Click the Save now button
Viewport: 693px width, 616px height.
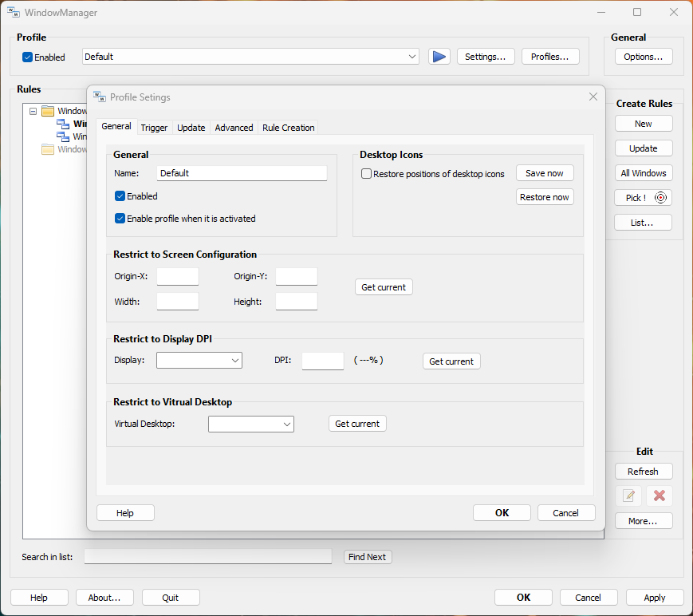click(x=544, y=173)
